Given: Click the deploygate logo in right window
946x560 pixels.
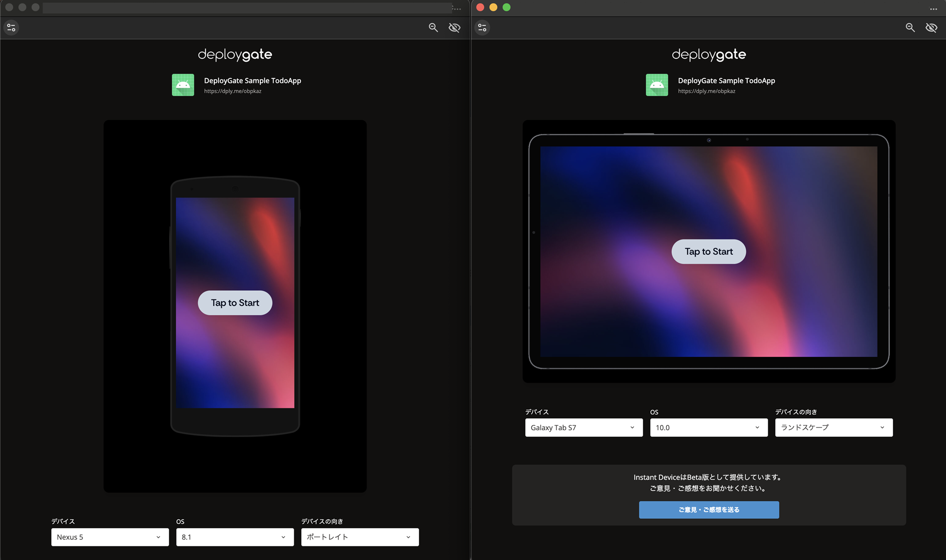Looking at the screenshot, I should (708, 55).
